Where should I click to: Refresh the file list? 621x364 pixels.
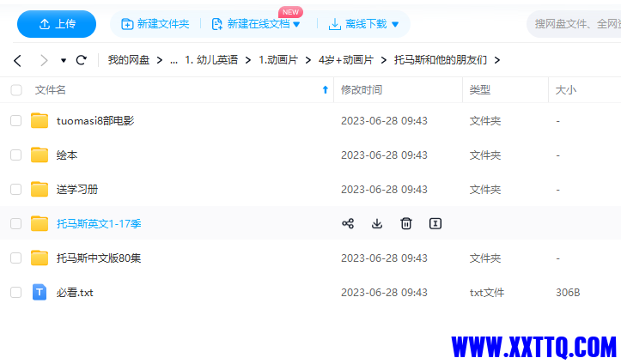tap(82, 60)
